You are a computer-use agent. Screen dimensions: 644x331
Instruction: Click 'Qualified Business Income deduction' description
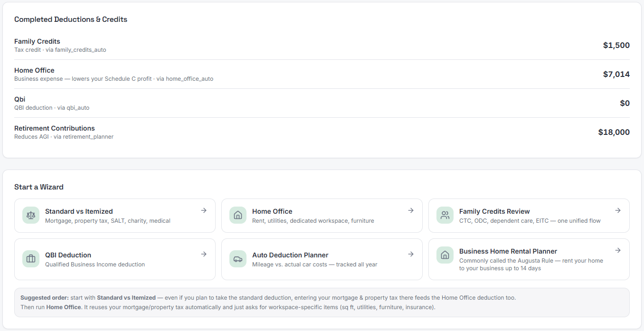[95, 265]
